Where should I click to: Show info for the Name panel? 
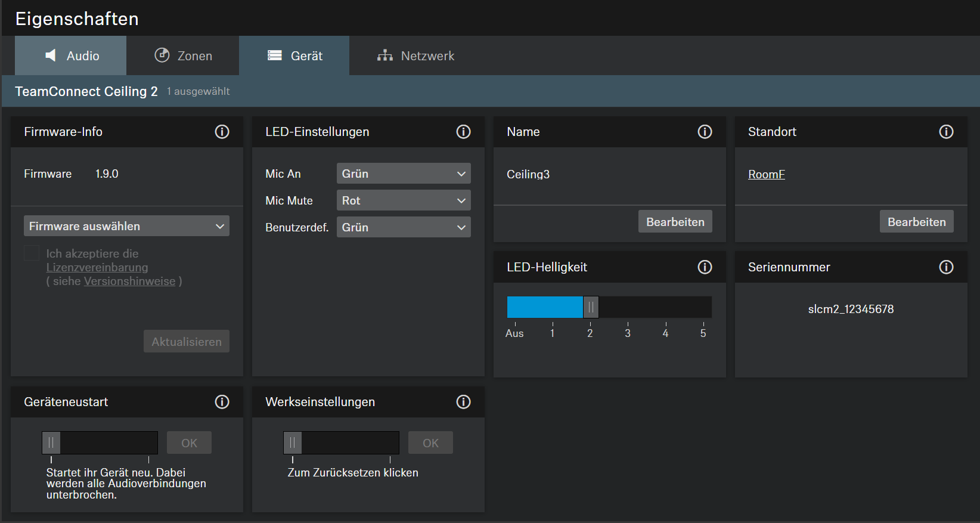click(x=705, y=132)
